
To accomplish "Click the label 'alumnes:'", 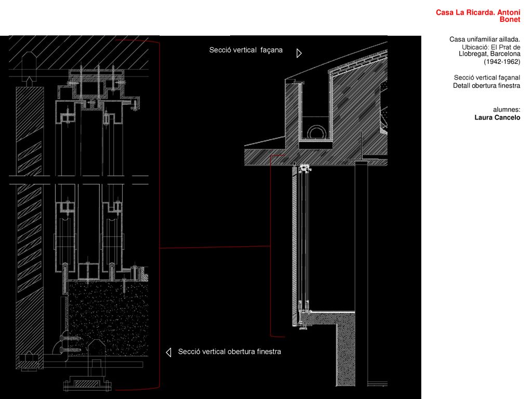I will 507,110.
